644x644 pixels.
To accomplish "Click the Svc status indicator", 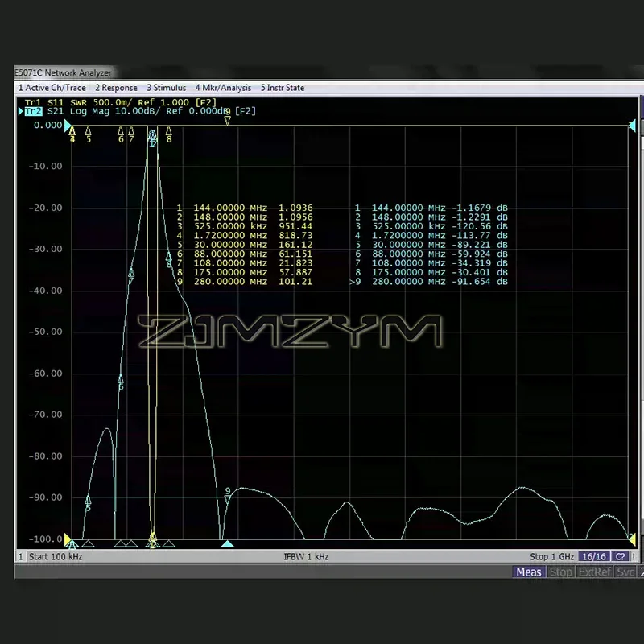I will point(625,572).
